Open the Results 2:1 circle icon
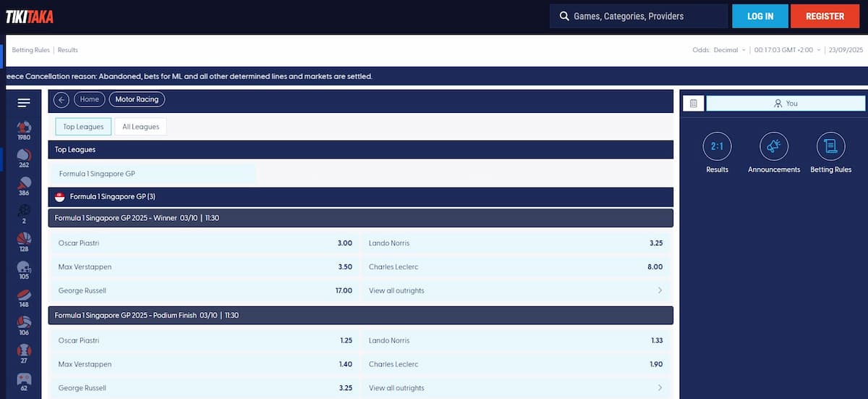The width and height of the screenshot is (868, 399). point(717,147)
